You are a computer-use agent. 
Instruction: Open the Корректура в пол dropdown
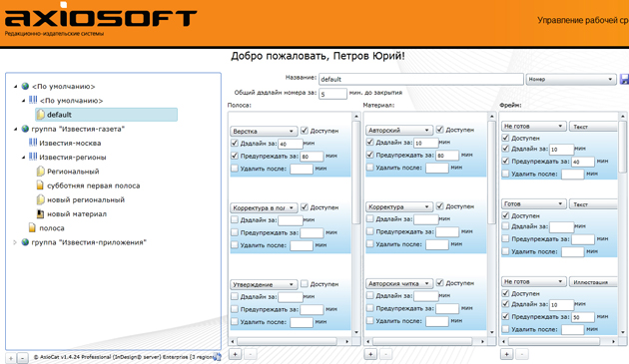pyautogui.click(x=264, y=207)
